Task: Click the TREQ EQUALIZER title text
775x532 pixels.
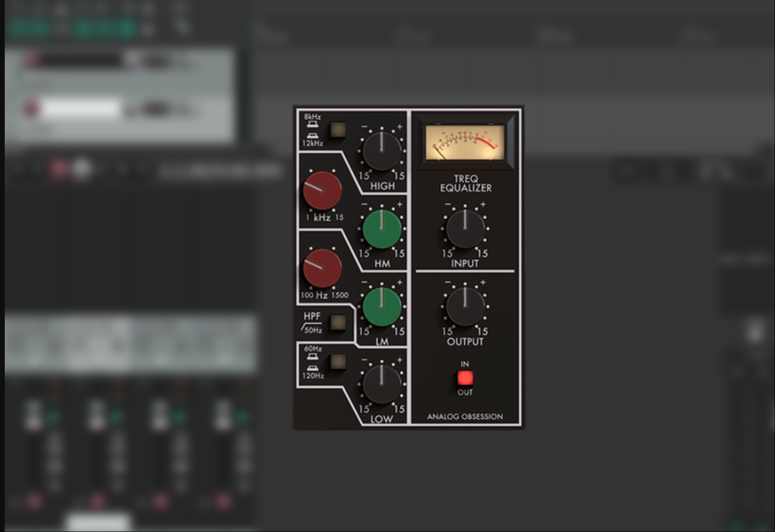Action: click(x=465, y=183)
